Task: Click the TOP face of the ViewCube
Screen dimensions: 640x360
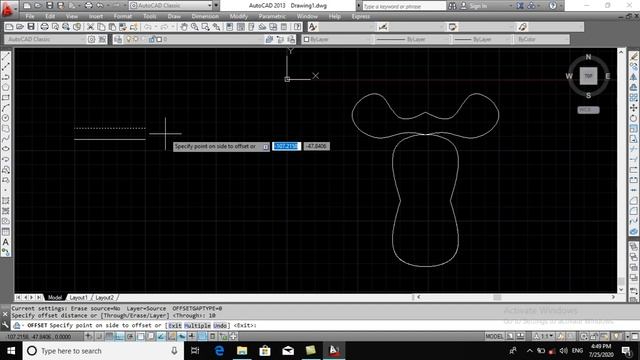Action: (x=588, y=76)
